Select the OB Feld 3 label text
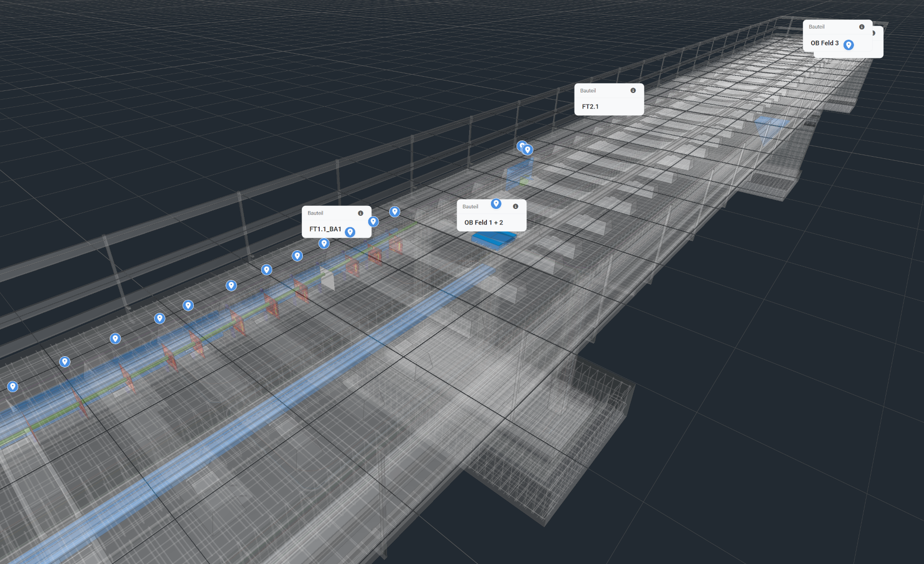The height and width of the screenshot is (564, 924). pos(824,43)
